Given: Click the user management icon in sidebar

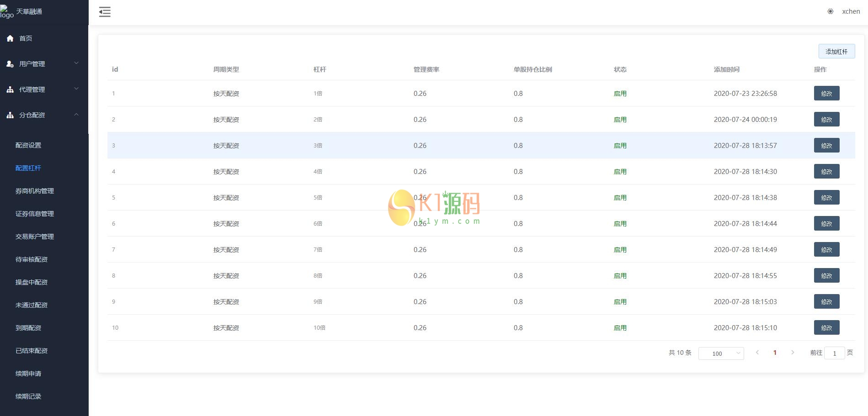Looking at the screenshot, I should coord(10,64).
